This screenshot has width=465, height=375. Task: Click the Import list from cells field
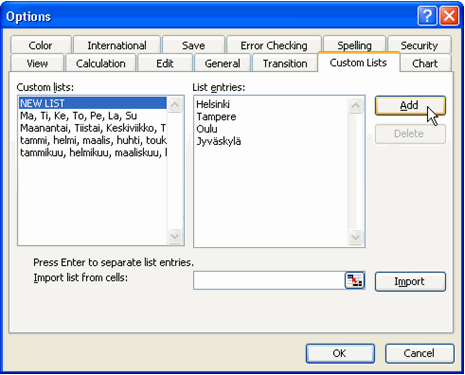[x=269, y=281]
